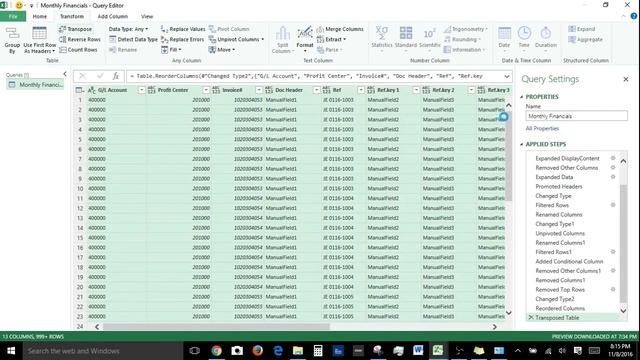Collapse the PROPERTIES section
Screen dimensions: 640x360
[x=522, y=97]
